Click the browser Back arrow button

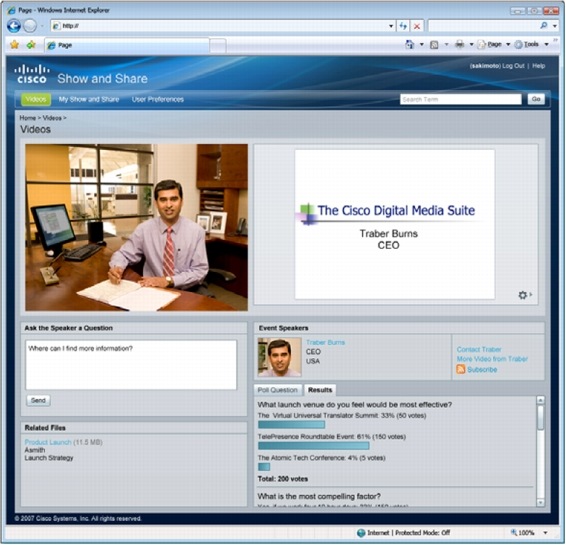(14, 26)
